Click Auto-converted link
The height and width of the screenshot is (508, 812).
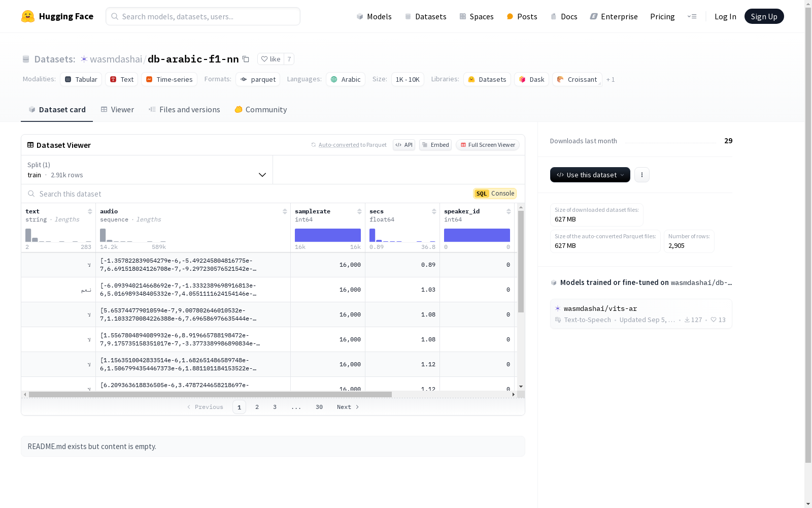pyautogui.click(x=339, y=145)
